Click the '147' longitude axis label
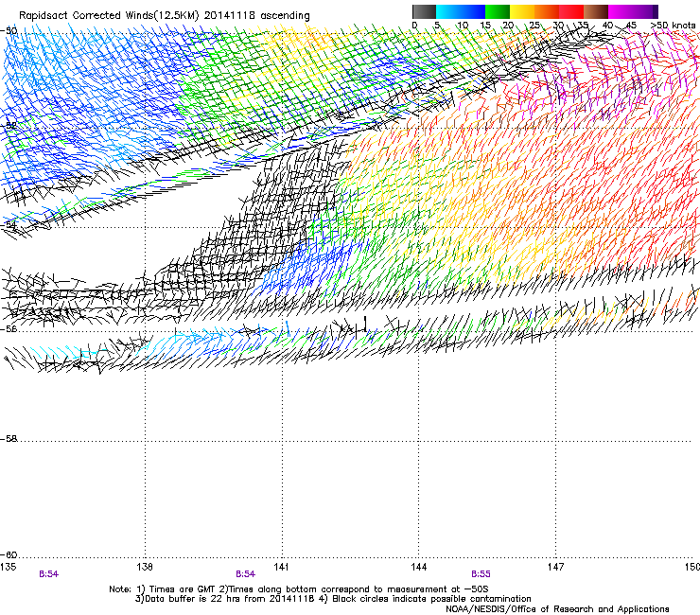 555,567
